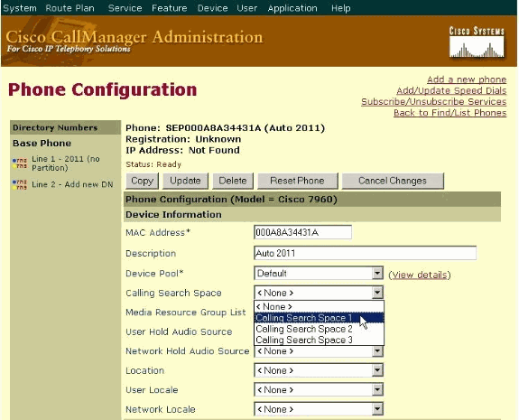519x420 pixels.
Task: Open the Application menu
Action: coord(292,8)
